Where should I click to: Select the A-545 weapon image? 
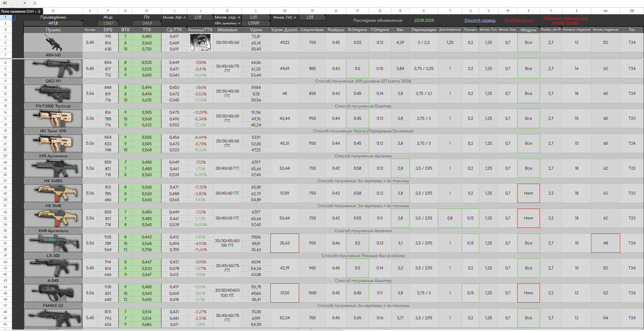pos(53,268)
